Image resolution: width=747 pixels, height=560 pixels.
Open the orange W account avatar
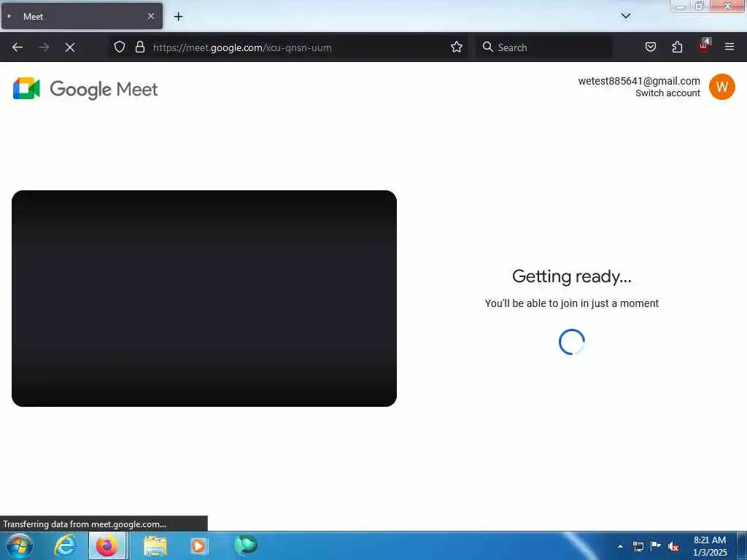tap(721, 87)
